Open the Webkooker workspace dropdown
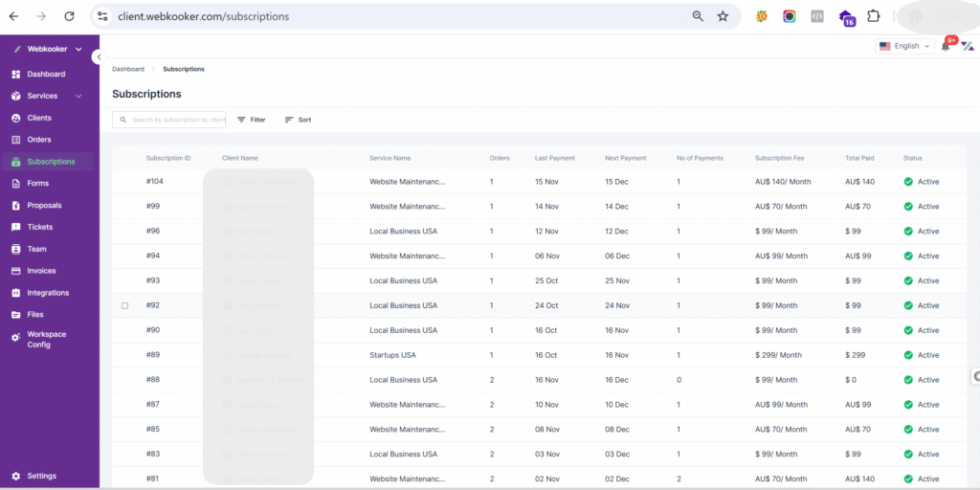The width and height of the screenshot is (980, 490). point(48,49)
